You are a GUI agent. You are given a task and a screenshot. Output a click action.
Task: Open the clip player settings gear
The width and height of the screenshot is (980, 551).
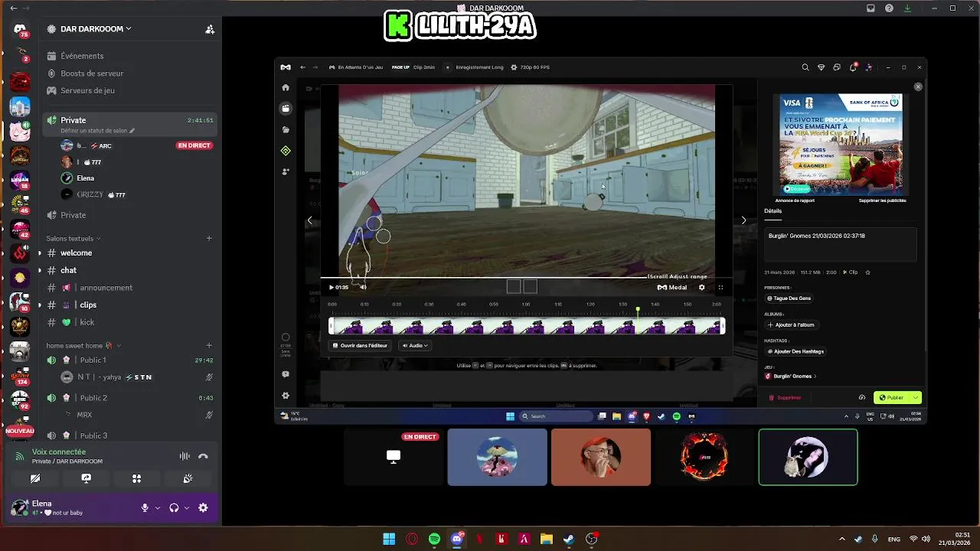coord(701,288)
